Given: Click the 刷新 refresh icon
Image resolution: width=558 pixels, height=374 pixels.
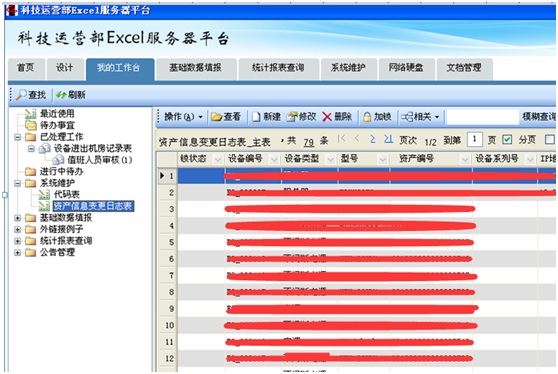Looking at the screenshot, I should pyautogui.click(x=61, y=95).
